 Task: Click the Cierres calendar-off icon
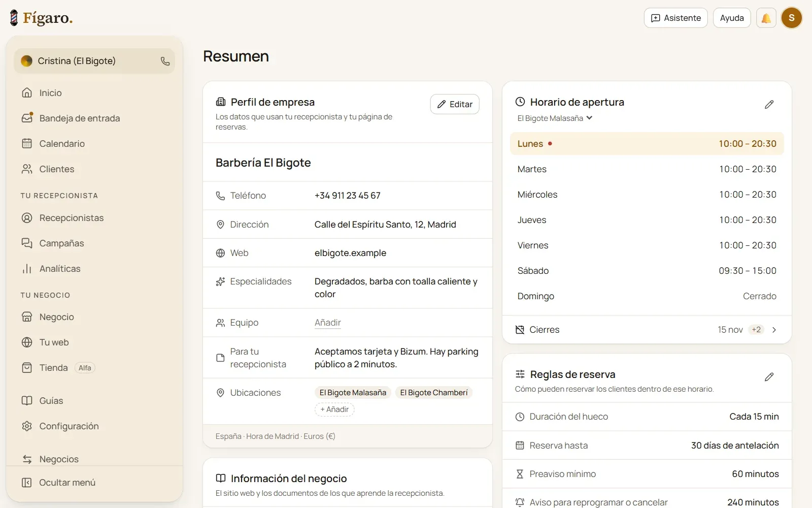pyautogui.click(x=520, y=330)
